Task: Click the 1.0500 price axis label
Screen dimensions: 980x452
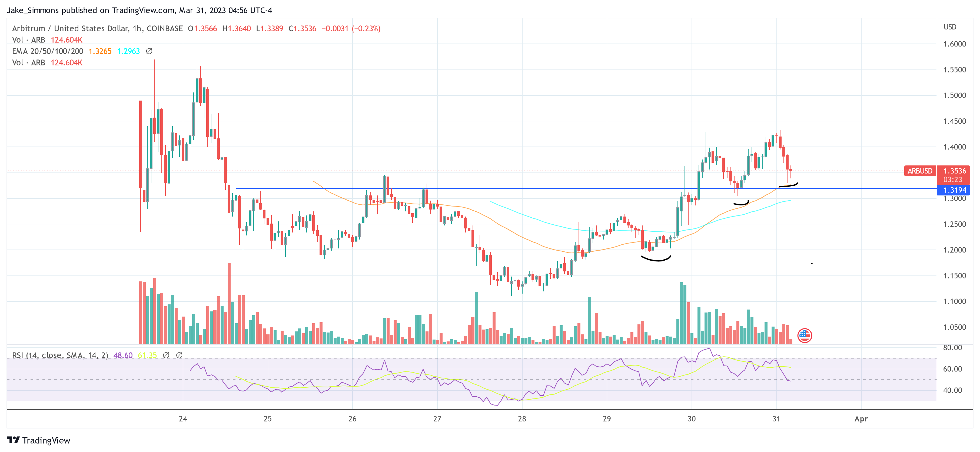Action: [955, 327]
